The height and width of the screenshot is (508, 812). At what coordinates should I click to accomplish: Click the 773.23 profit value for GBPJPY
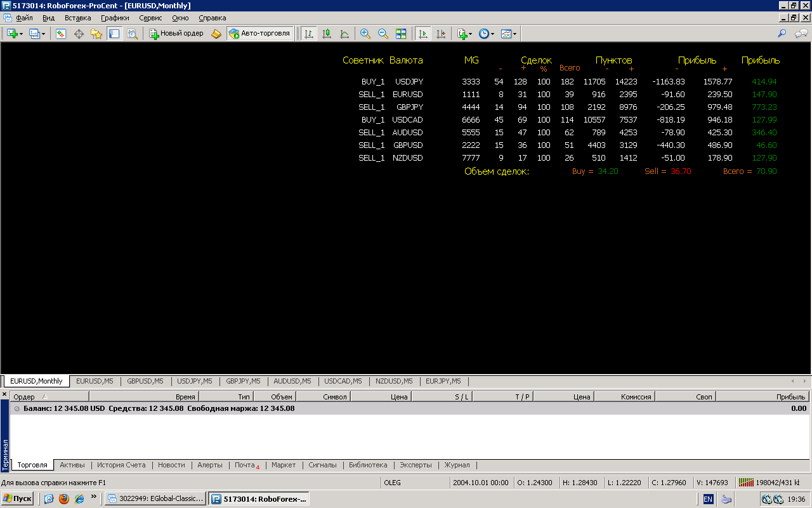[x=764, y=107]
